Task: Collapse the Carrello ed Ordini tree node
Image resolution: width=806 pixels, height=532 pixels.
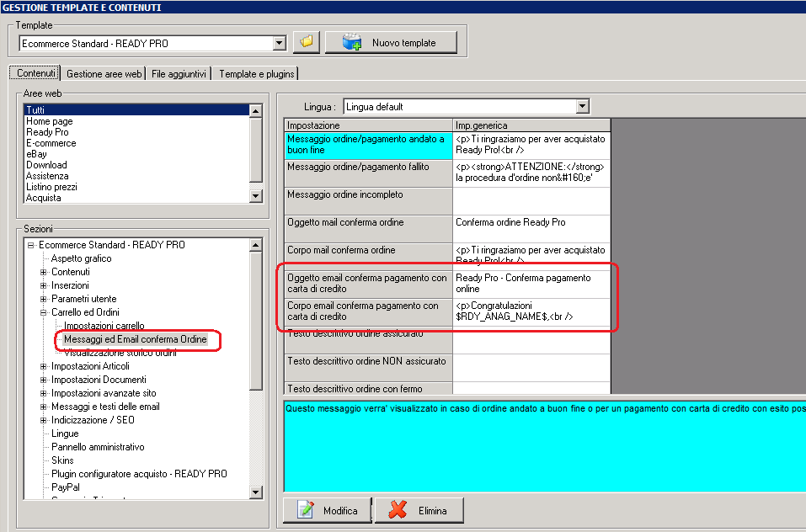Action: (x=44, y=312)
